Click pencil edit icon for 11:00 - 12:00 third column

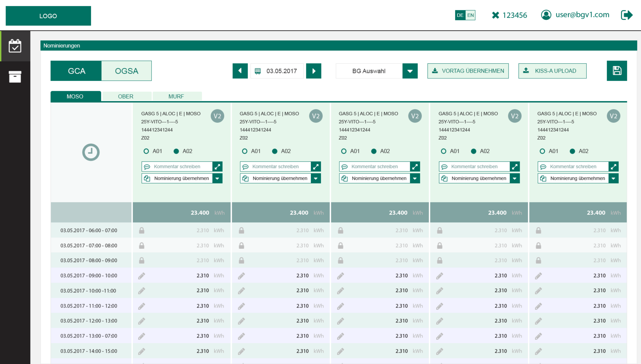[341, 306]
